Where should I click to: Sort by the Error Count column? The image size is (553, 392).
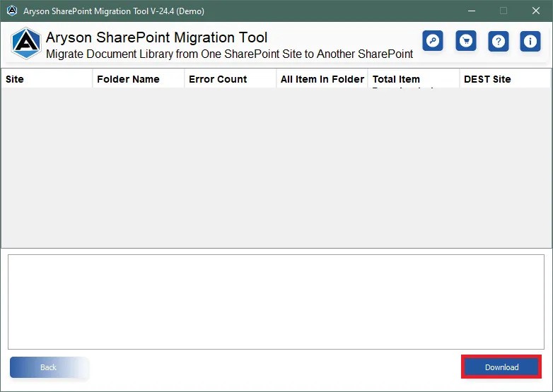point(230,79)
